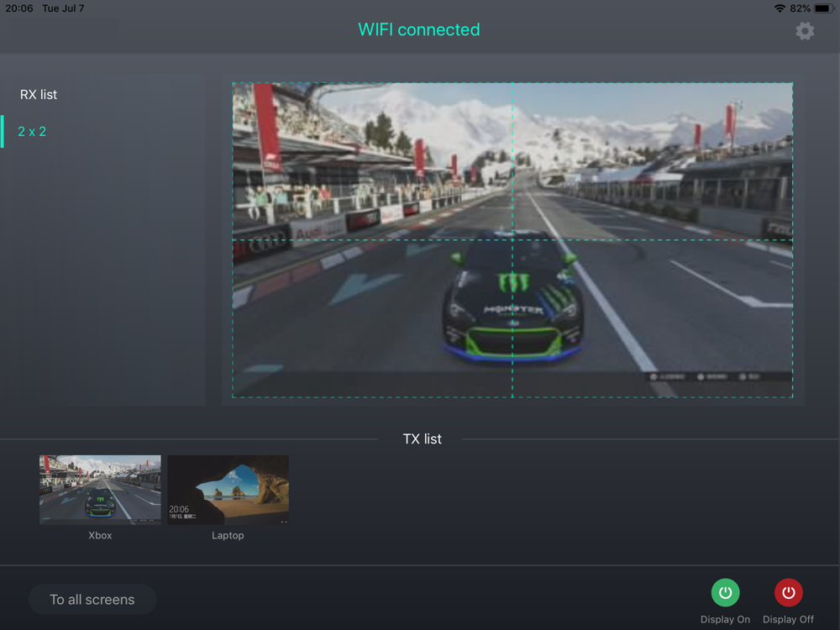Select the Xbox source thumbnail
Image resolution: width=840 pixels, height=630 pixels.
pos(100,490)
